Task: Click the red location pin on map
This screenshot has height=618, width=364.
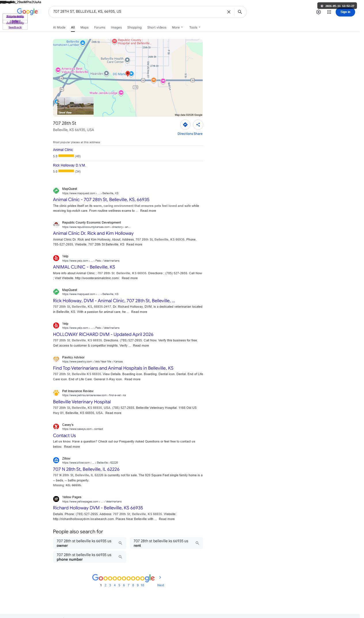Action: tap(128, 73)
